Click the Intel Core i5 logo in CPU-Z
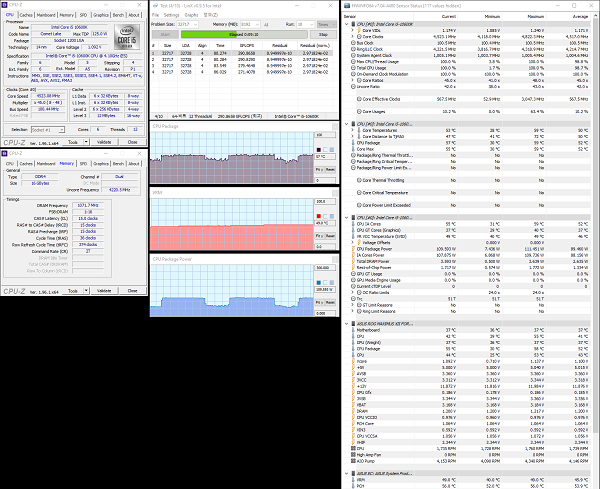 127,37
